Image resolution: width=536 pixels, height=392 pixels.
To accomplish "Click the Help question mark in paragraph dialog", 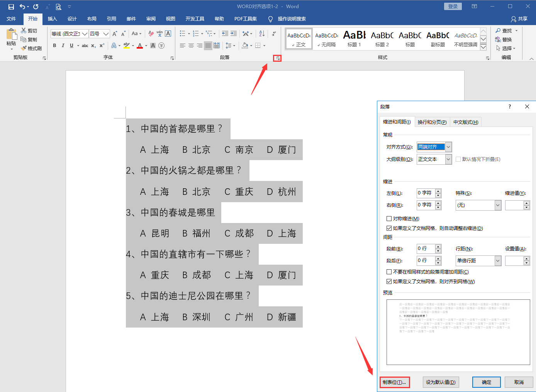I will (x=510, y=106).
